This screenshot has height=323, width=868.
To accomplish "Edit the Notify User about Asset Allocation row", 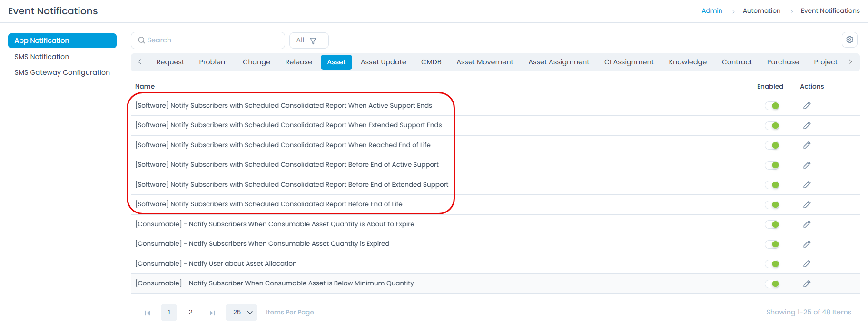I will coord(807,264).
